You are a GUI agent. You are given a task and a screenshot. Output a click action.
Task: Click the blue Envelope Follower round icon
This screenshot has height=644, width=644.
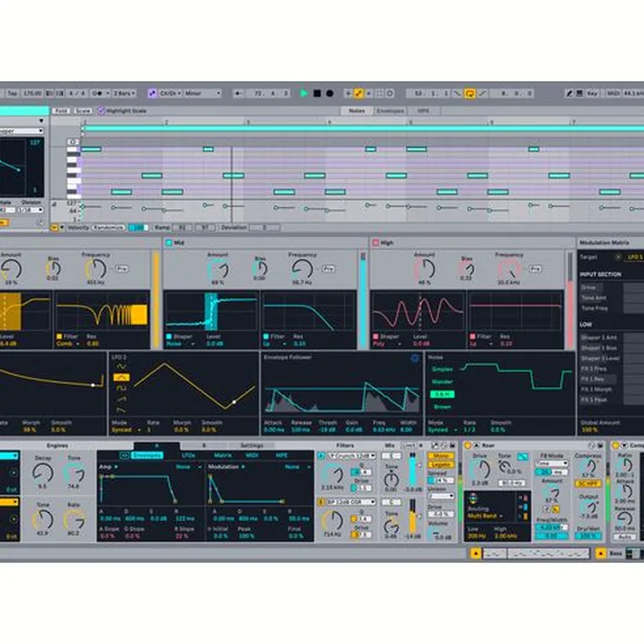tap(415, 358)
